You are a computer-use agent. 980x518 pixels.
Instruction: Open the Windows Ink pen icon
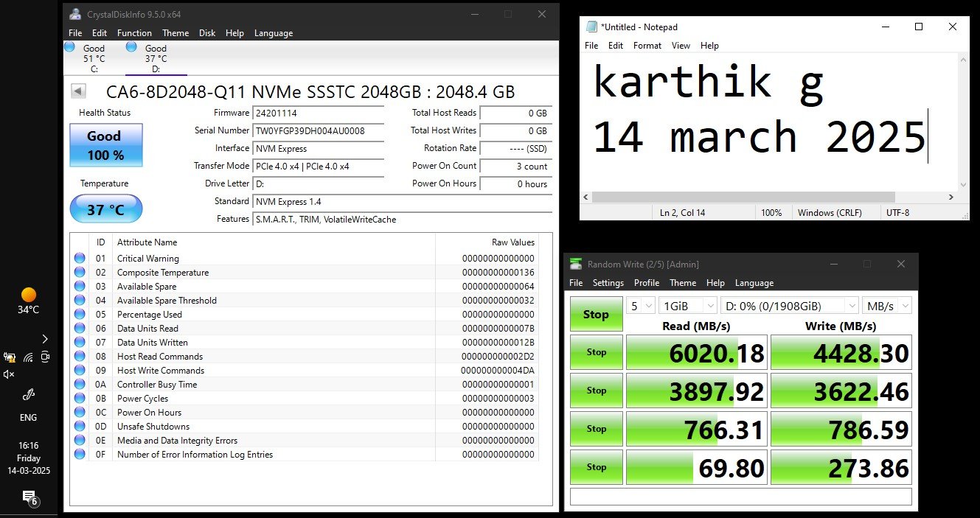click(29, 395)
